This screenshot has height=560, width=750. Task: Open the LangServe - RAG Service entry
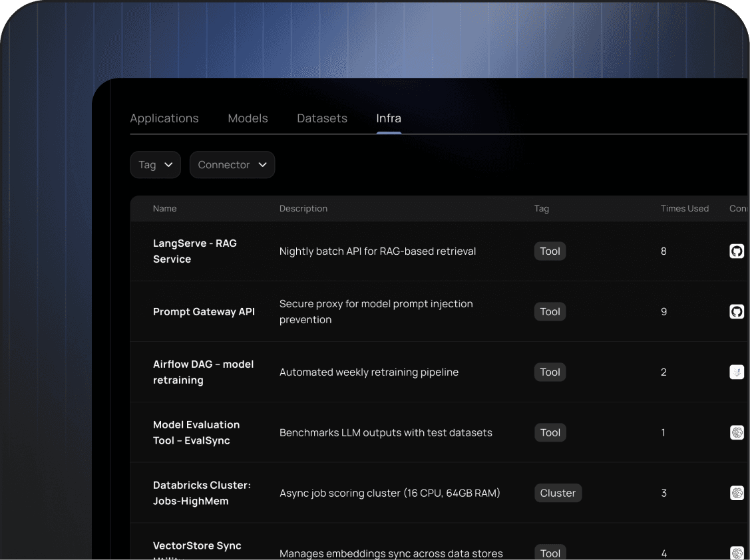195,251
